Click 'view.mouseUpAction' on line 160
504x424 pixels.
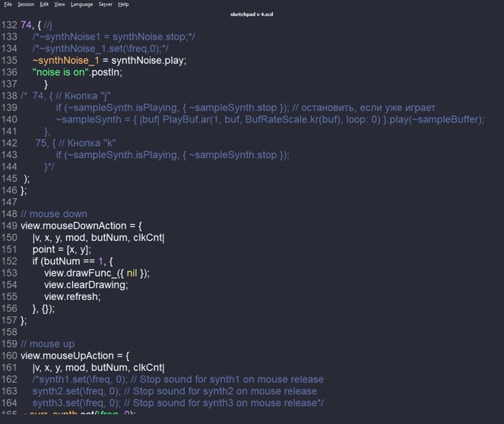pyautogui.click(x=67, y=356)
